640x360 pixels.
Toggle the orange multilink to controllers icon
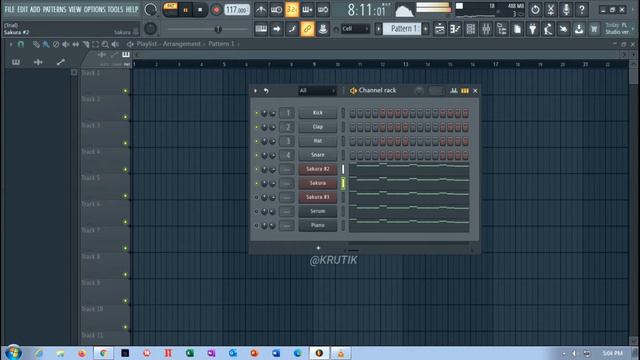pyautogui.click(x=307, y=29)
